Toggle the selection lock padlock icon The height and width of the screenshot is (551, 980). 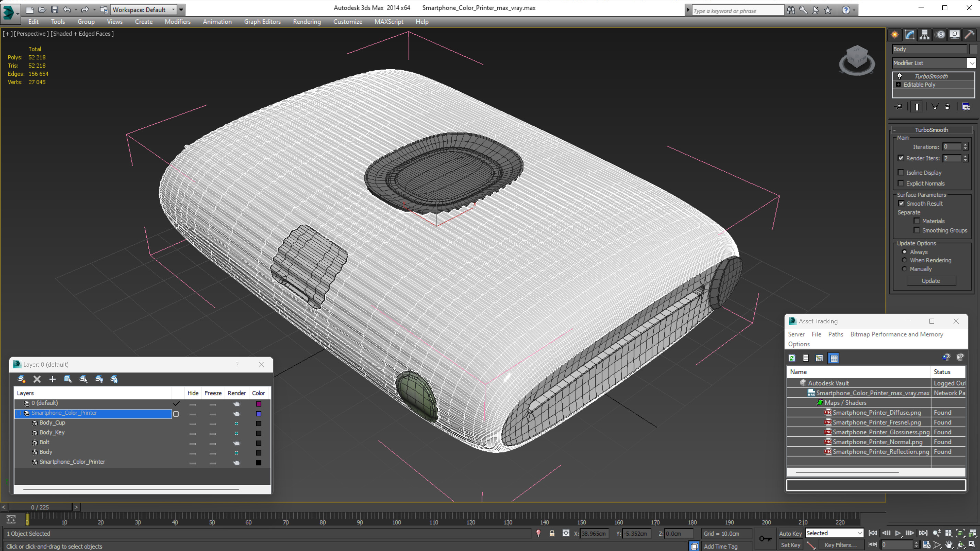[x=552, y=533]
